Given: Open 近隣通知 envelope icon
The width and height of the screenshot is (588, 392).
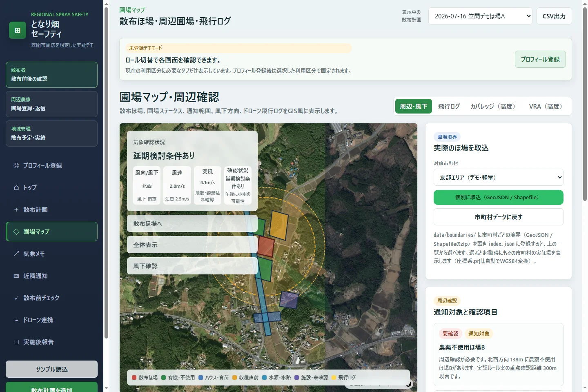Looking at the screenshot, I should coord(16,276).
